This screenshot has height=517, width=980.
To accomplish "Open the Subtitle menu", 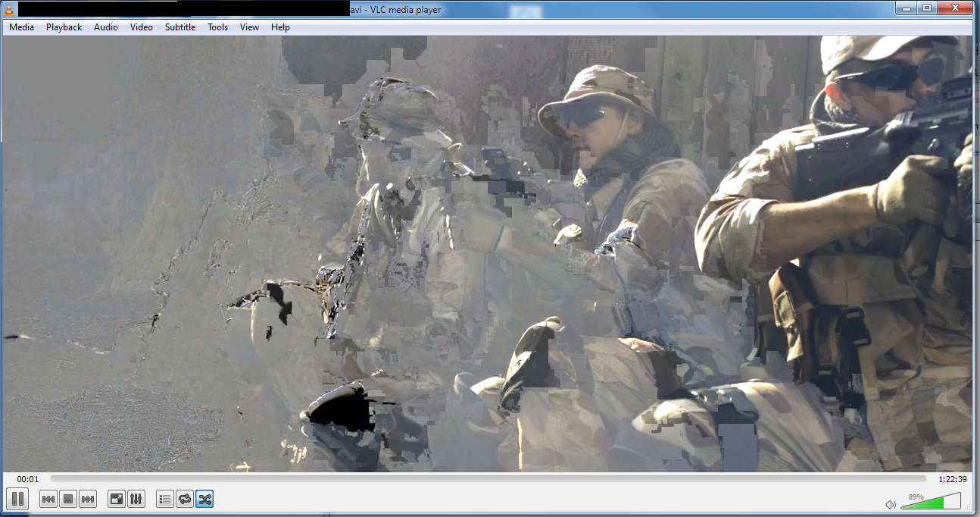I will (180, 27).
